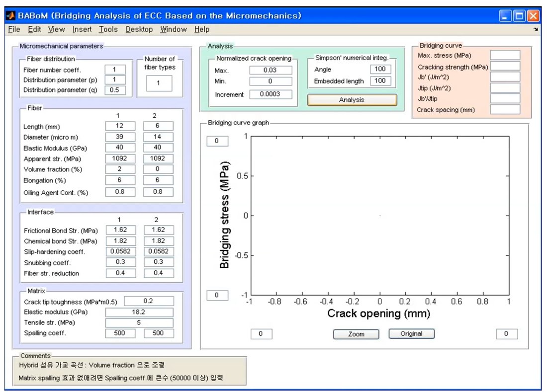Click y-axis lower limit field beside graph

coord(217,295)
